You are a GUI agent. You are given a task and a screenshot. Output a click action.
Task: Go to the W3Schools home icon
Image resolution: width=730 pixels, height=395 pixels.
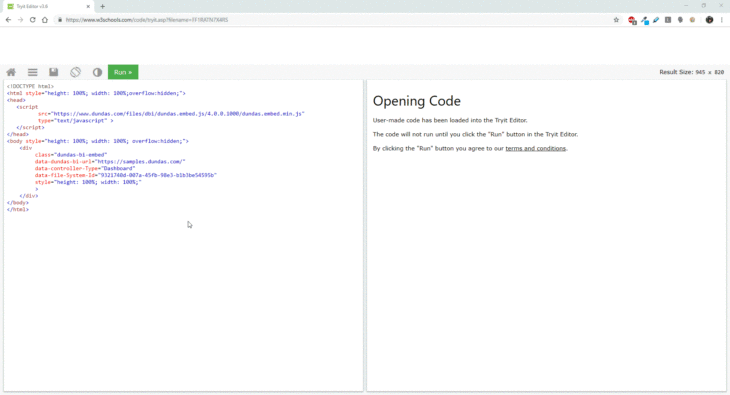click(x=11, y=72)
